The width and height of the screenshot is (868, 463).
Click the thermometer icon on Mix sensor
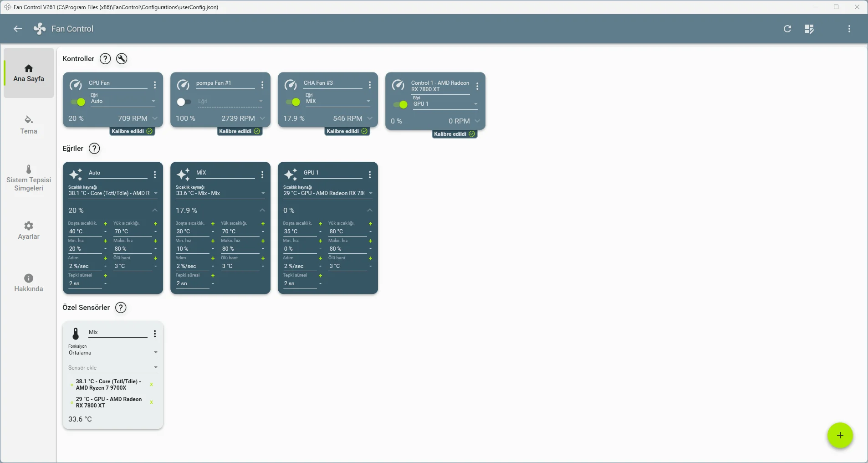pyautogui.click(x=76, y=334)
